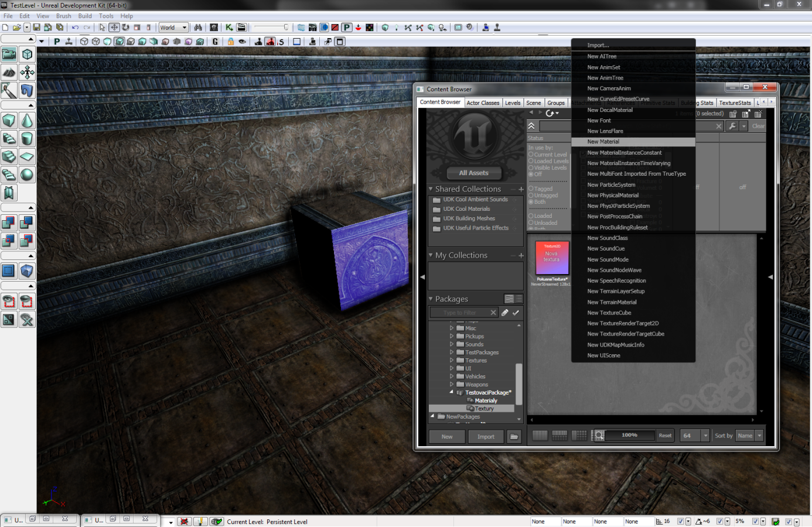
Task: Expand Textures package folder
Action: pos(452,361)
